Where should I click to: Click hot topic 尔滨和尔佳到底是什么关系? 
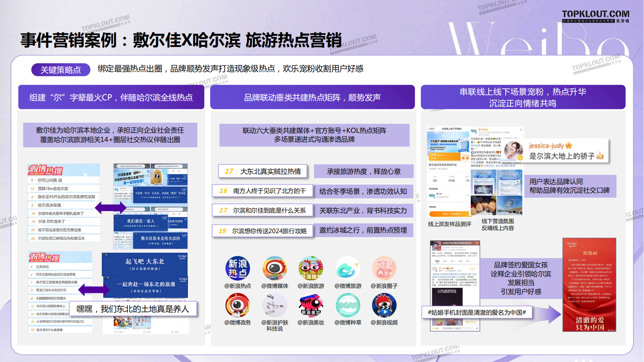(x=263, y=210)
